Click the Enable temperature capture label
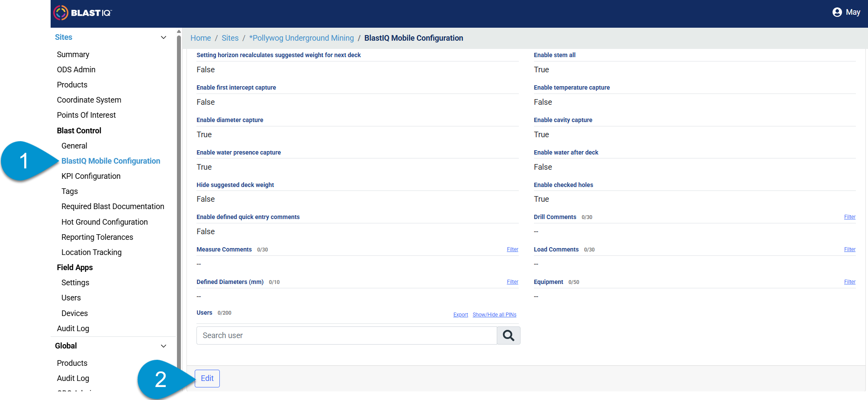Screen dimensions: 868x400 [x=572, y=87]
